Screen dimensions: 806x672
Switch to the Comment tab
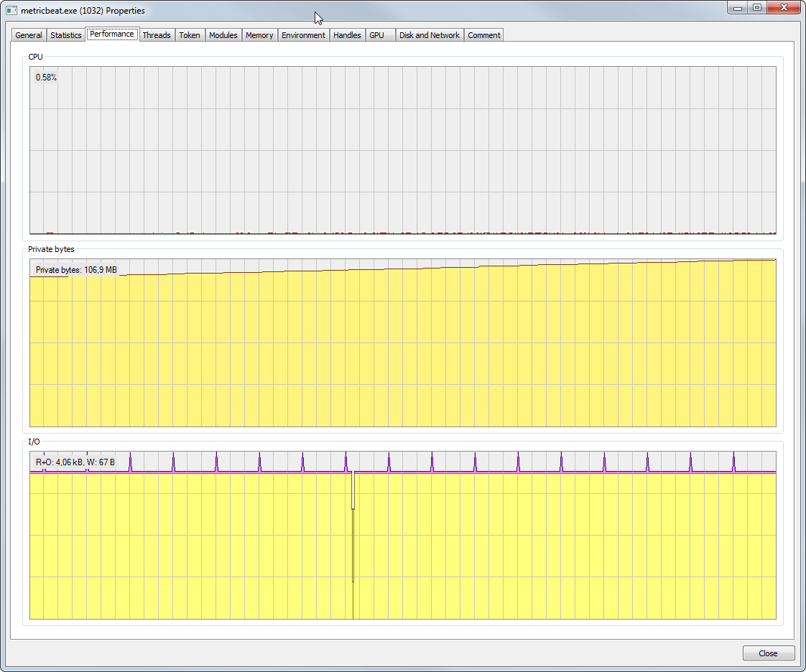[x=483, y=35]
